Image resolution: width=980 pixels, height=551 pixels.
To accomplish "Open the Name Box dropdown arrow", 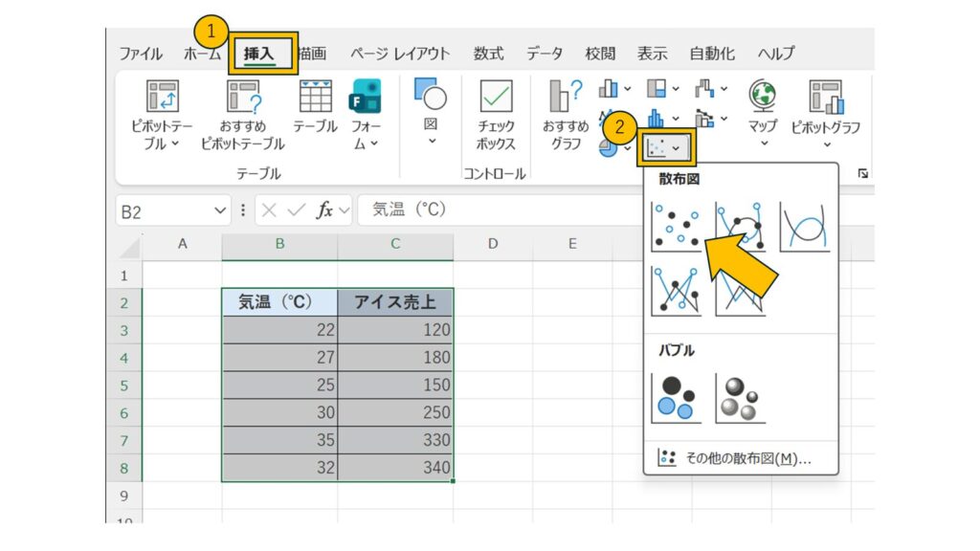I will (x=221, y=210).
